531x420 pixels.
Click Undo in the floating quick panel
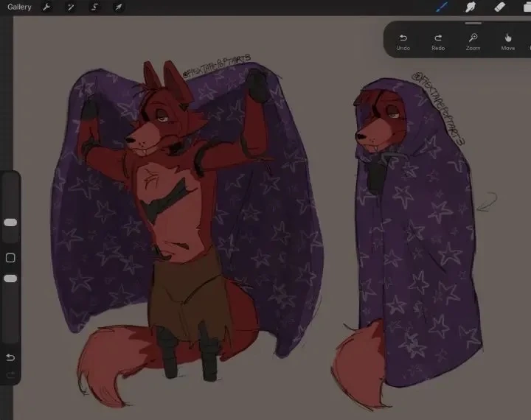pos(403,42)
